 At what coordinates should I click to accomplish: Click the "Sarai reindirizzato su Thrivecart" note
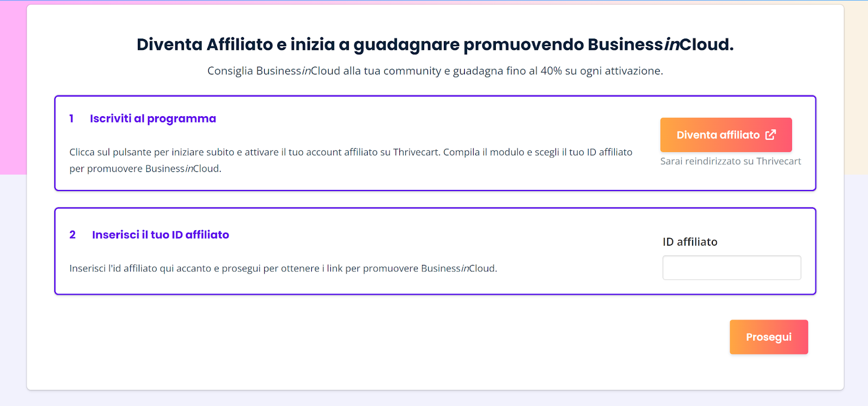(x=730, y=161)
